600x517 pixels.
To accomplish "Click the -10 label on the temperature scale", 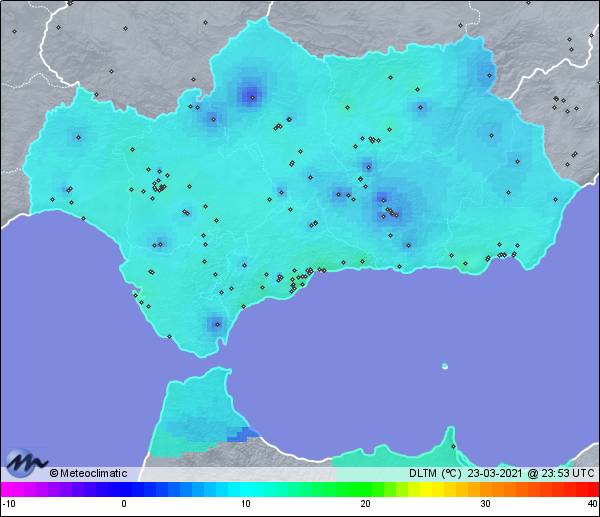I will click(9, 504).
